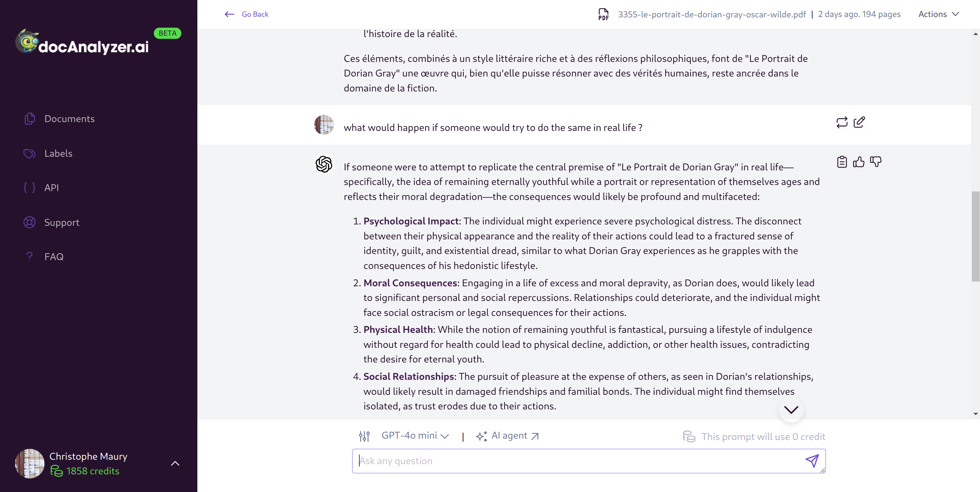980x492 pixels.
Task: Send the question with the paper plane
Action: click(x=812, y=460)
